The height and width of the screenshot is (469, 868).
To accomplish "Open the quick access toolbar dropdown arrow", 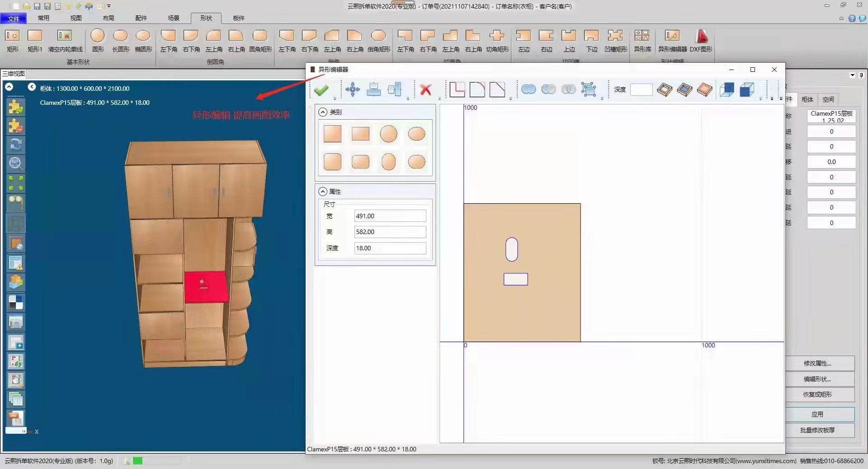I will coord(109,6).
